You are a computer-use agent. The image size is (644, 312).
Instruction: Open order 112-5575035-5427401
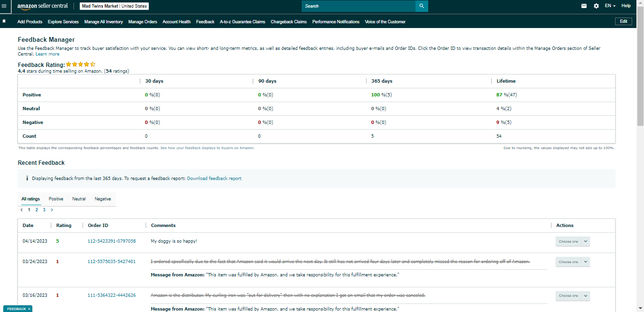(x=111, y=262)
